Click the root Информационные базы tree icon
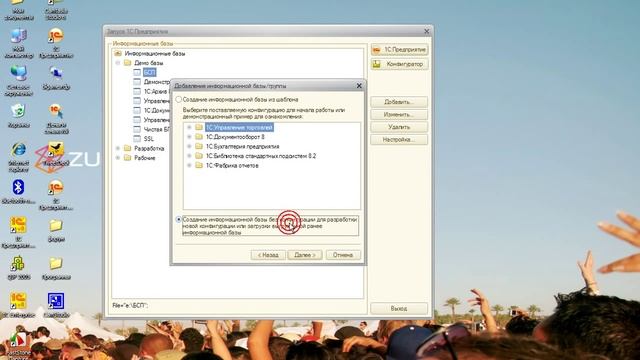 [118, 53]
